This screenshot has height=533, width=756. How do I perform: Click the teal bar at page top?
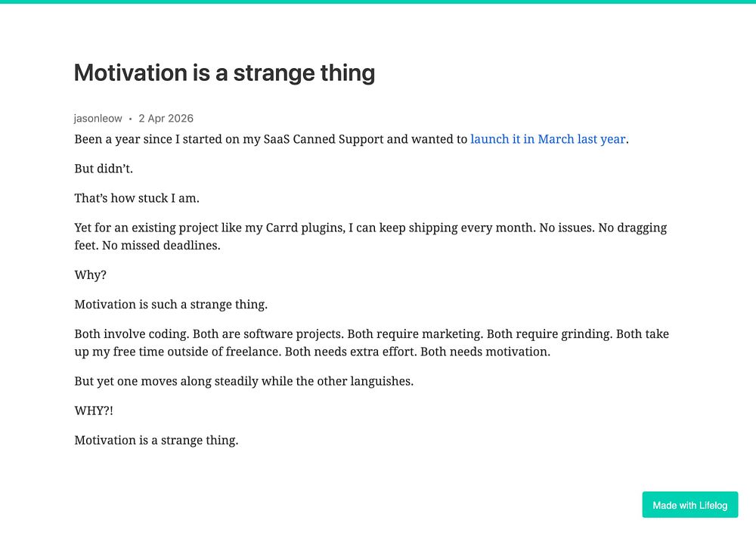click(378, 2)
